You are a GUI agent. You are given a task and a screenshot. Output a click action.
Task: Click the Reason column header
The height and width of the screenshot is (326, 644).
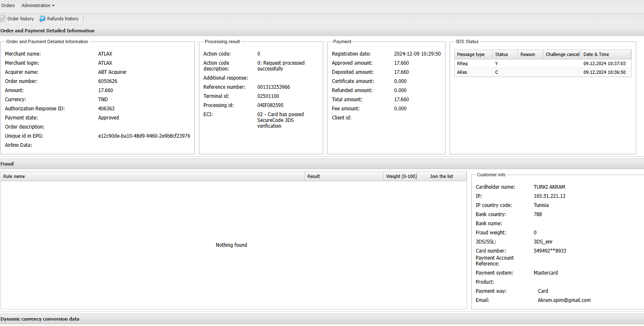[528, 54]
